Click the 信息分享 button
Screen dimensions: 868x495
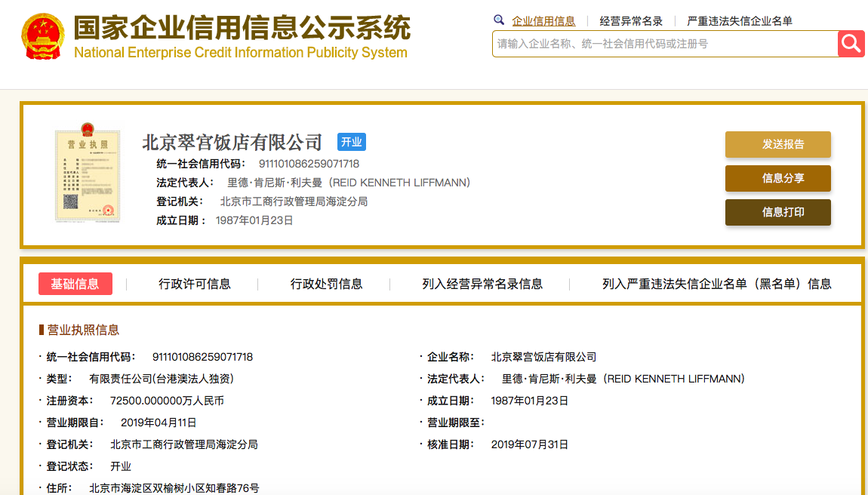click(x=777, y=178)
